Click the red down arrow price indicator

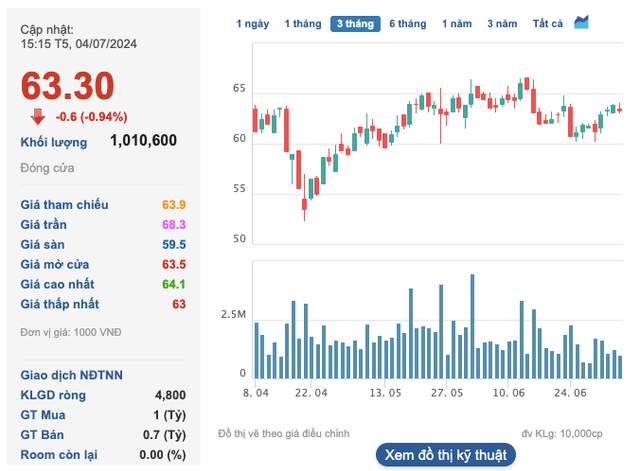(x=37, y=116)
